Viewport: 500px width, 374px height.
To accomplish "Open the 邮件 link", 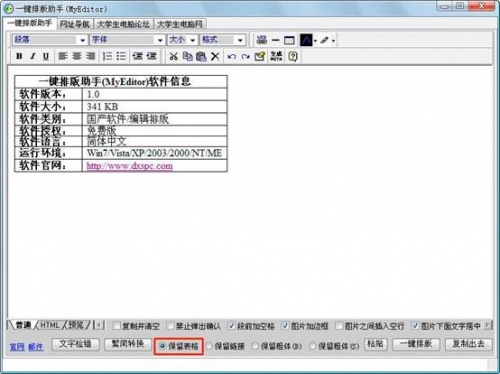I will [36, 347].
